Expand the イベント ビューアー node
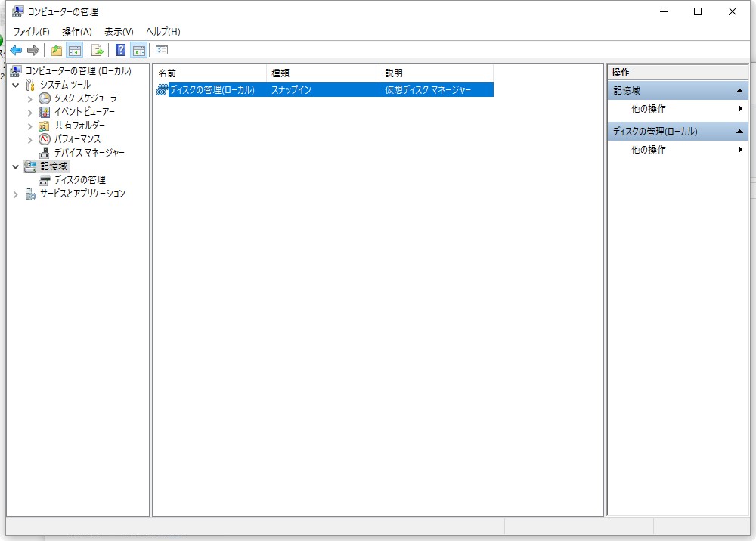This screenshot has height=541, width=756. pyautogui.click(x=30, y=113)
